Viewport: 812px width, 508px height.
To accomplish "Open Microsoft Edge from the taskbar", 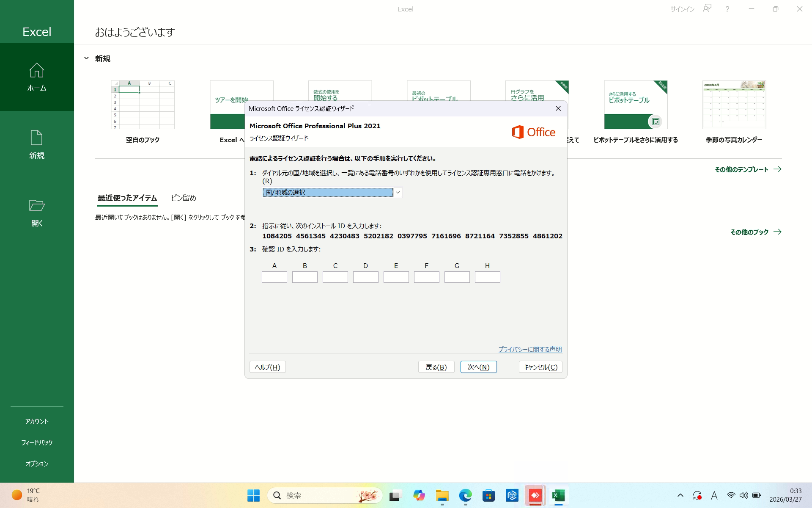I will tap(465, 495).
